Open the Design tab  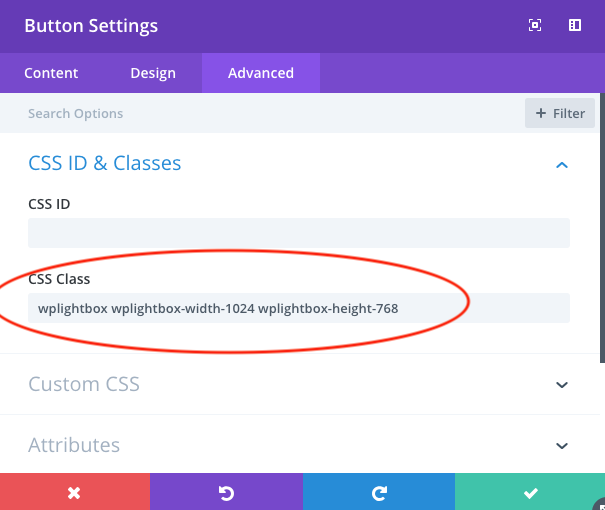click(x=152, y=73)
